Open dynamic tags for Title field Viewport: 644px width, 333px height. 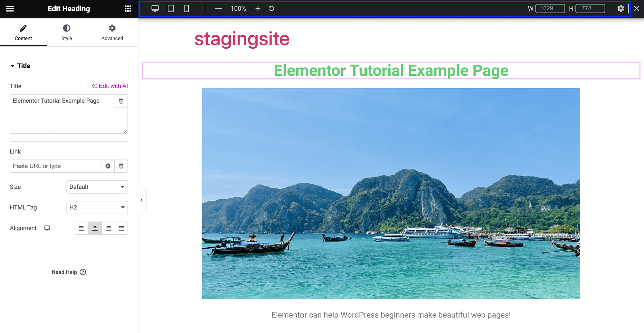(x=121, y=101)
